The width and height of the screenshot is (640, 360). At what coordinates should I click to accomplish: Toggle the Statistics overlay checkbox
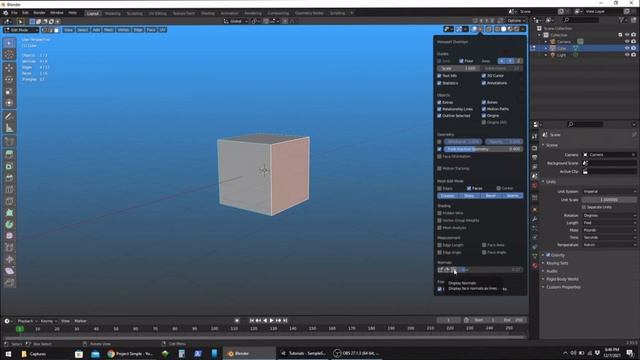tap(440, 83)
